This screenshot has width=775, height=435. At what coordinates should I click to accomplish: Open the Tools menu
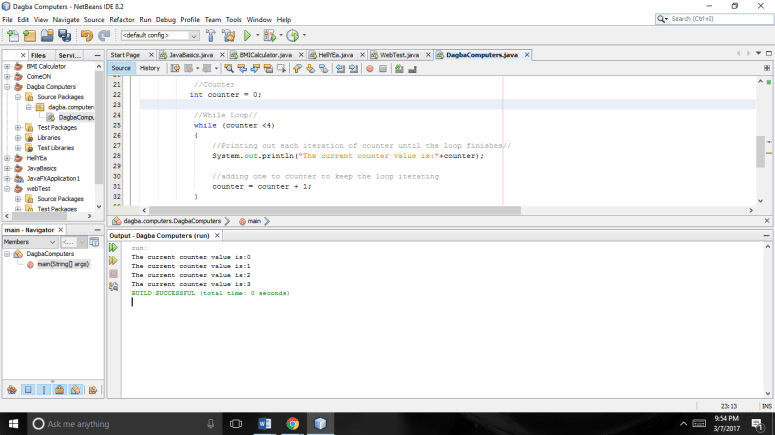(233, 20)
